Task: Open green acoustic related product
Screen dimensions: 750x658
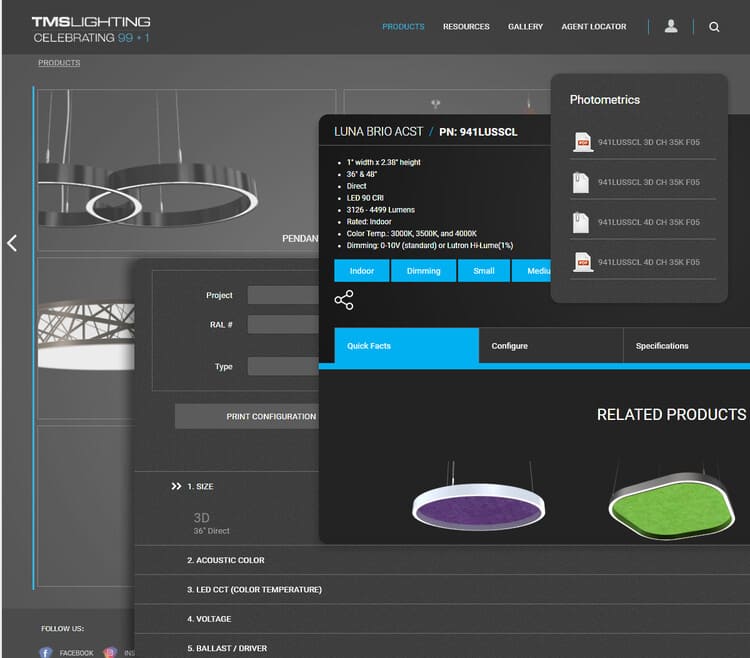Action: tap(672, 502)
